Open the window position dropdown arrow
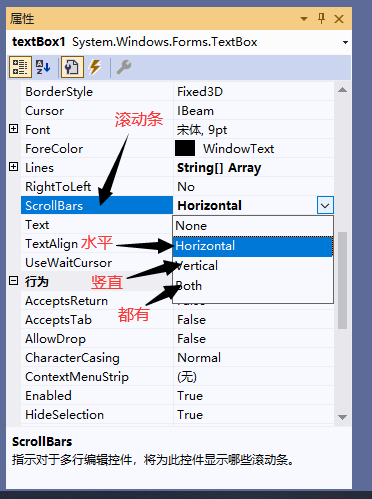The width and height of the screenshot is (372, 499). 304,19
